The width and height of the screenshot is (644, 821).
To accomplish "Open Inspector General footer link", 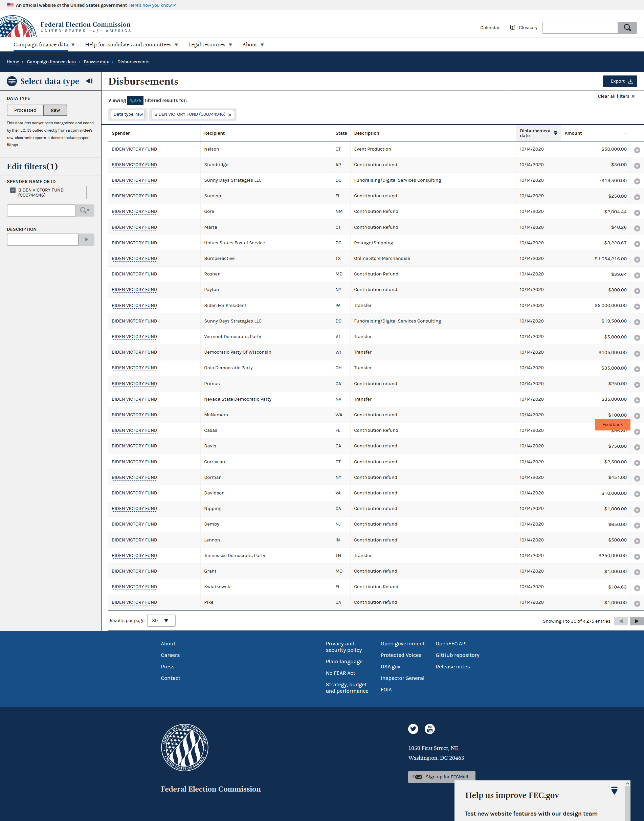I will (x=402, y=678).
